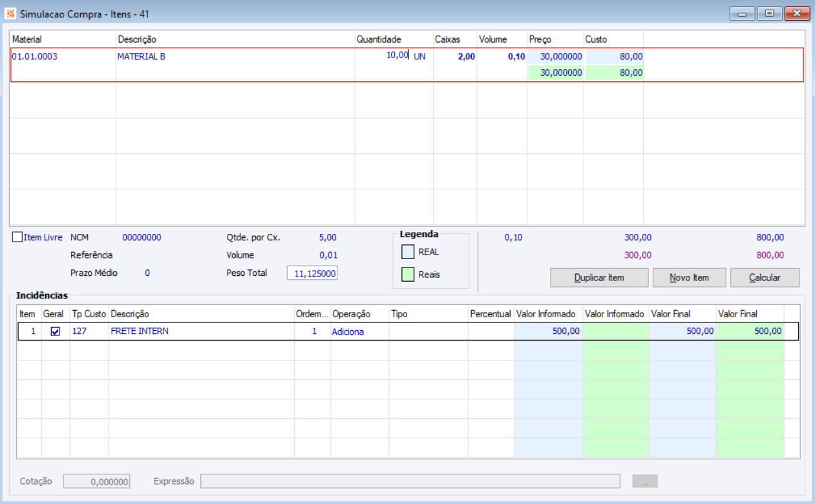This screenshot has width=815, height=504.
Task: Minimize the Simulacao Compra window
Action: click(x=742, y=14)
